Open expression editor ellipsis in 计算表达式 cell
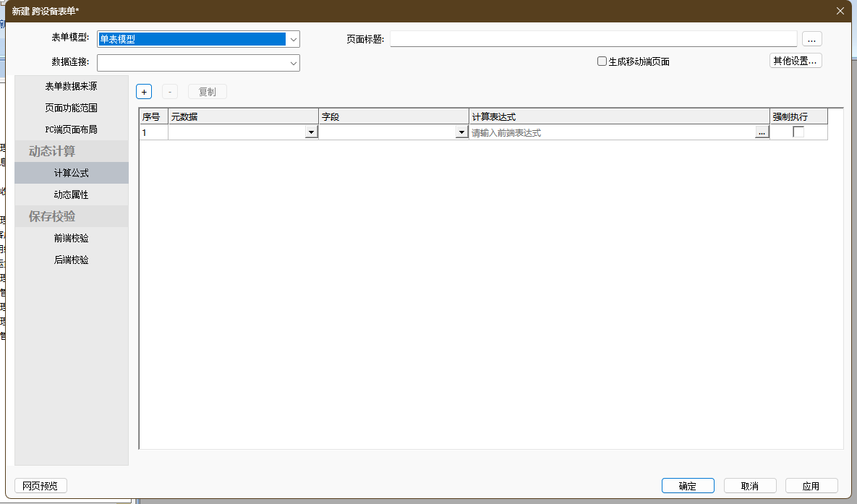This screenshot has height=504, width=857. 762,132
